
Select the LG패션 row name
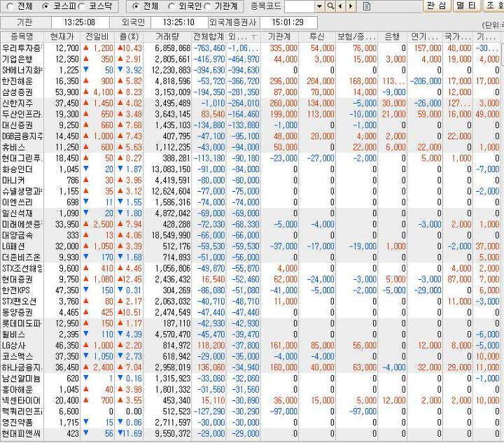(x=13, y=246)
